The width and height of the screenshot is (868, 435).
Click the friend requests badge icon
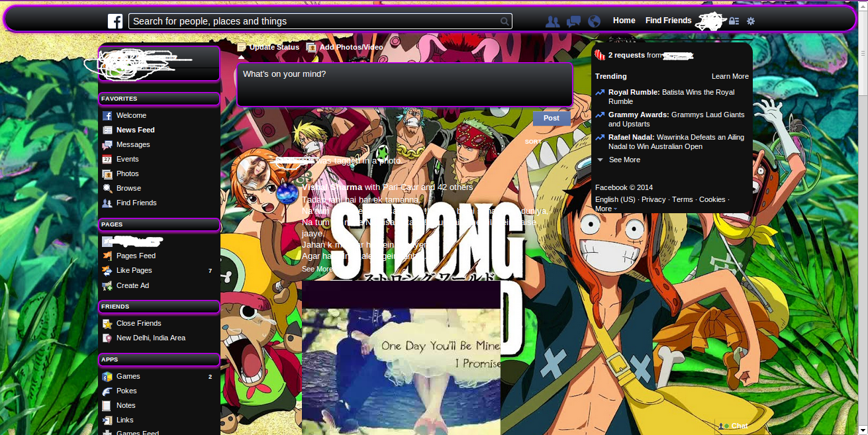[600, 55]
